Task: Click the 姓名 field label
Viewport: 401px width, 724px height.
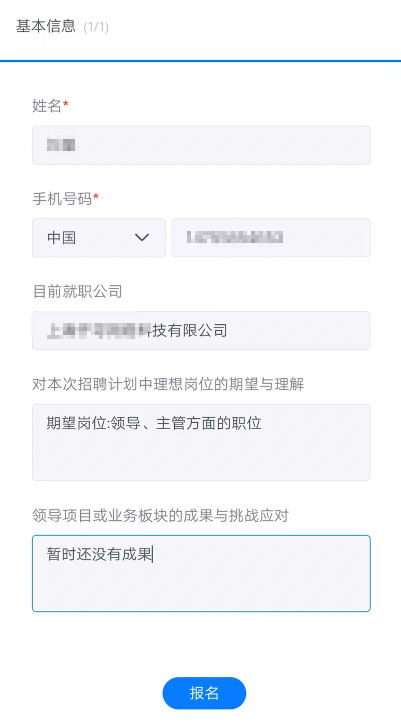Action: 47,106
